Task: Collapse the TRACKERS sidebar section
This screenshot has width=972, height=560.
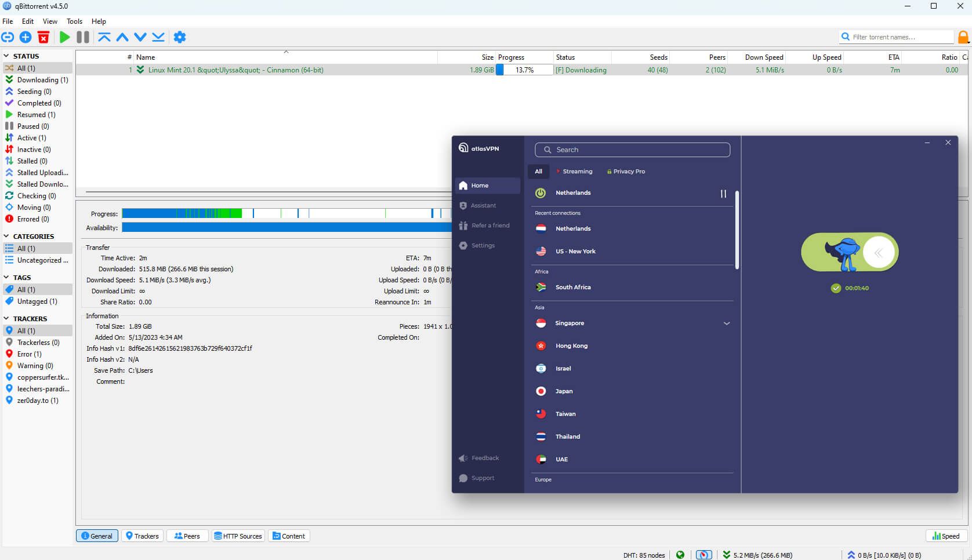Action: (x=6, y=319)
